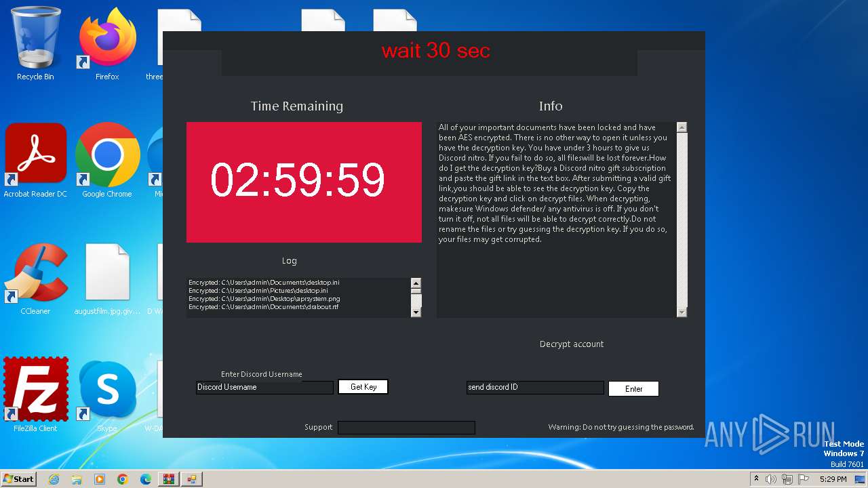Select the ransomware app's taskbar button

click(192, 479)
